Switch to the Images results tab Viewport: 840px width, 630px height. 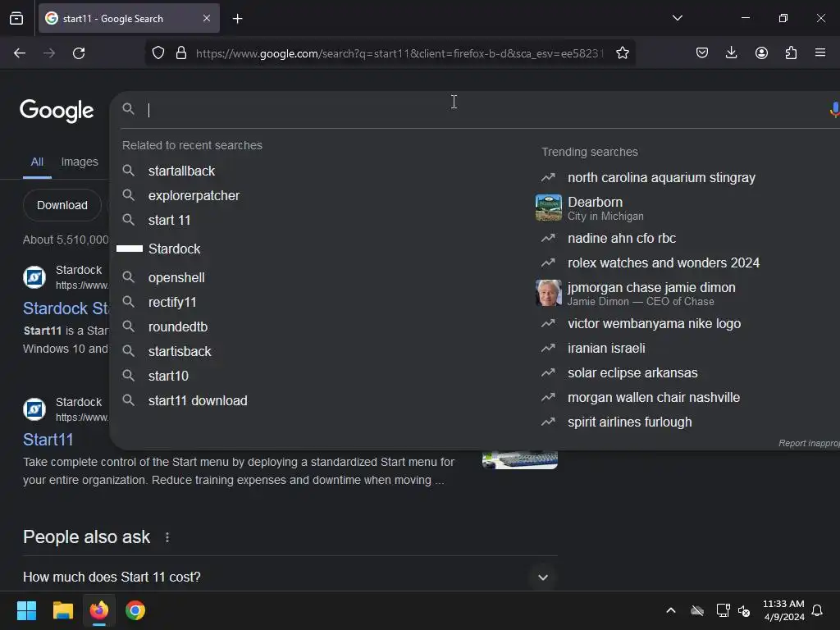(80, 162)
